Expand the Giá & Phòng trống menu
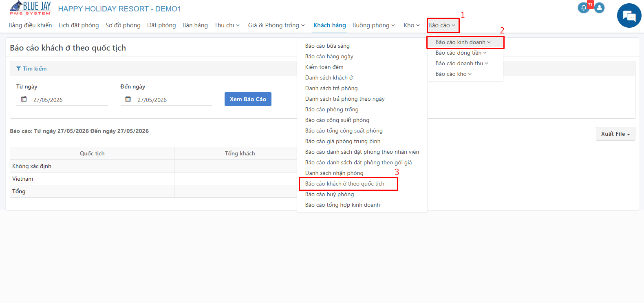The width and height of the screenshot is (644, 303). [276, 25]
